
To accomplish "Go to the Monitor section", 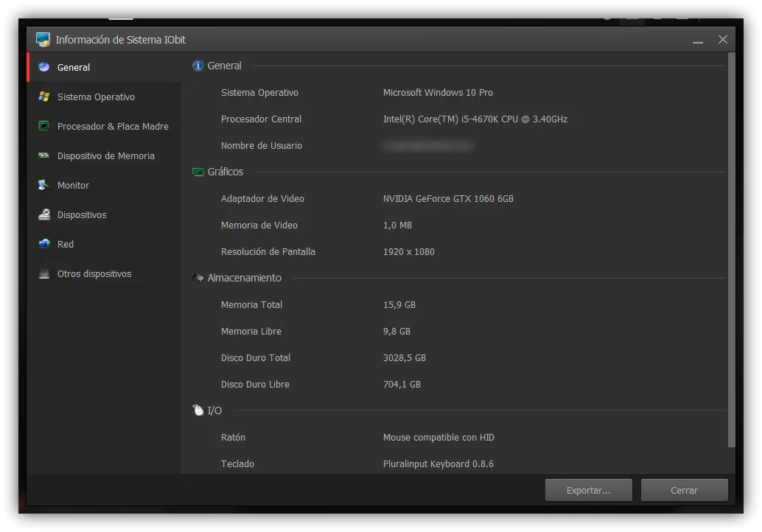I will (104, 185).
